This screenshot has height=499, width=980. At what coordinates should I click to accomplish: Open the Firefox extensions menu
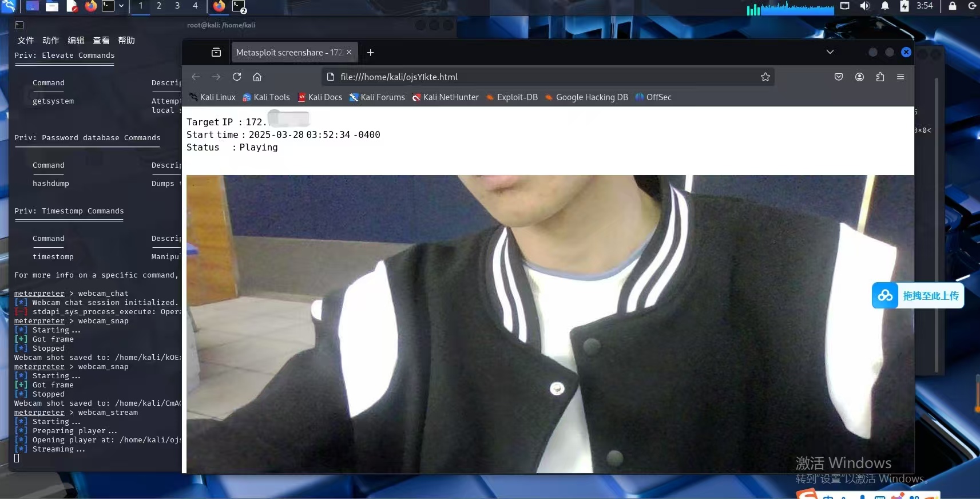pos(880,77)
